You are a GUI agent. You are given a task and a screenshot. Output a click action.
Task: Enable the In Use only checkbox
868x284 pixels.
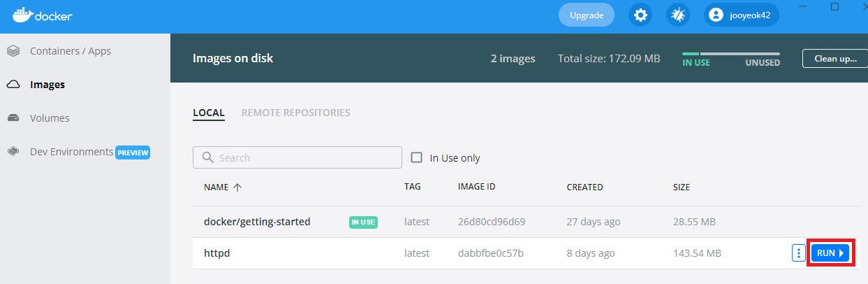click(x=417, y=157)
